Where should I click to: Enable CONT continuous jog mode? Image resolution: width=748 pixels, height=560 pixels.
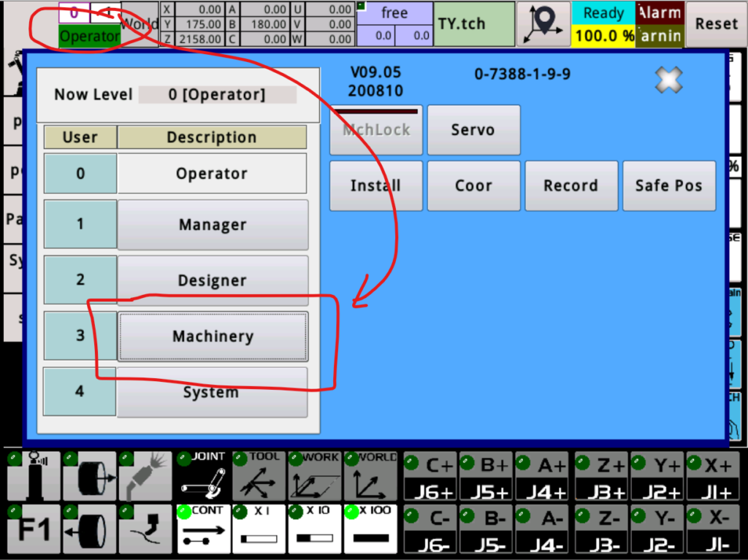[202, 529]
